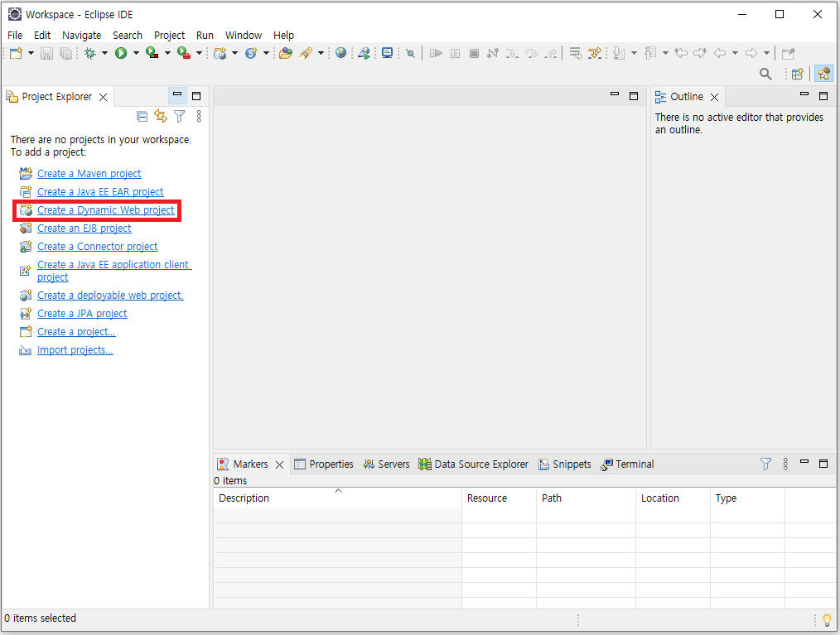Click the Last Edit Location icon
The width and height of the screenshot is (840, 635).
tap(681, 53)
